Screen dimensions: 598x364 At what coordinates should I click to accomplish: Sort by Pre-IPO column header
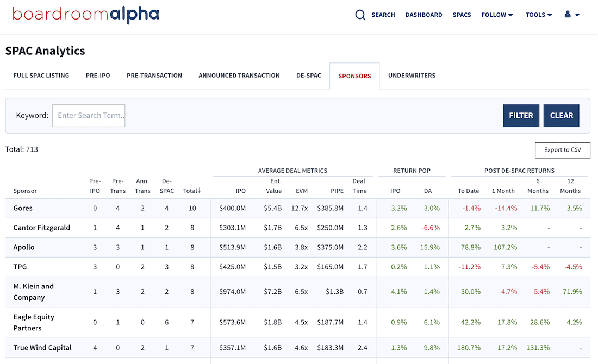point(95,186)
